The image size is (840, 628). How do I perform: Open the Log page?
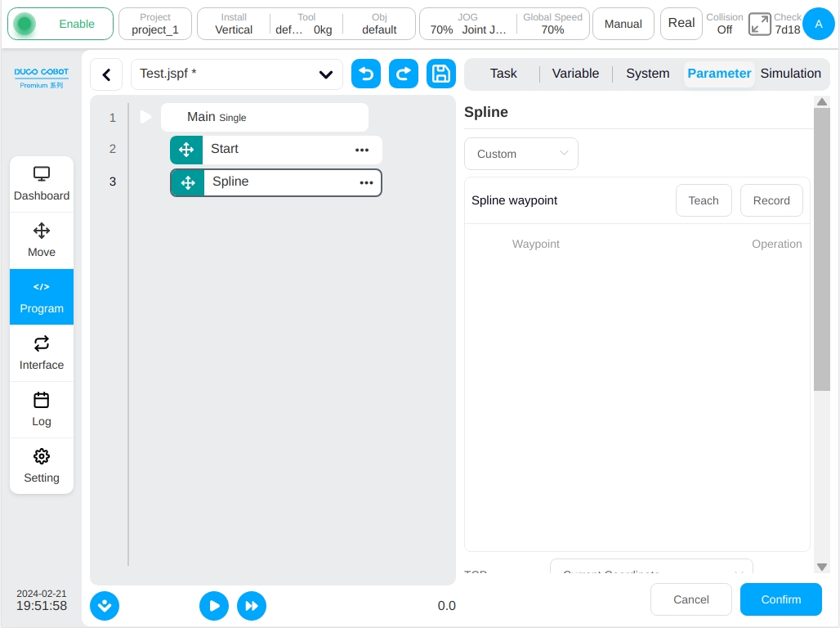pos(41,409)
